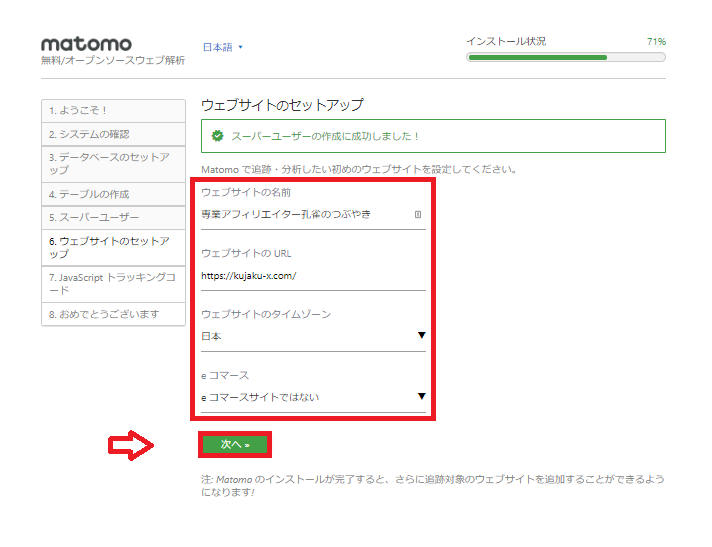Screen dimensions: 712x547
Task: Click the green success checkmark icon
Action: [218, 136]
